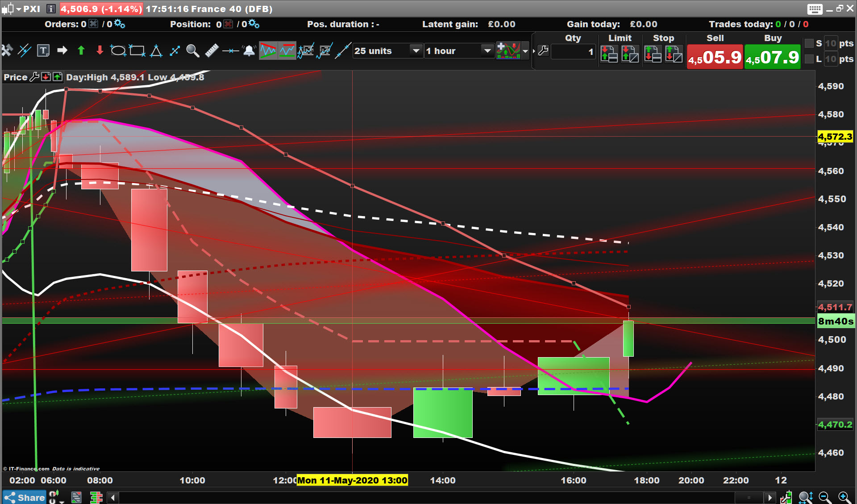Open Price settings wrench icon
This screenshot has width=857, height=504.
34,77
